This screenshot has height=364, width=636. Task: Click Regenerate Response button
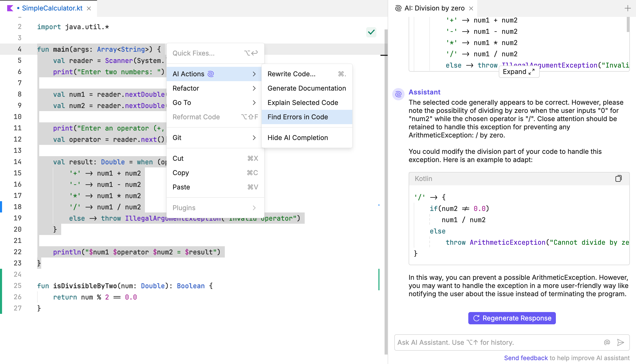512,318
